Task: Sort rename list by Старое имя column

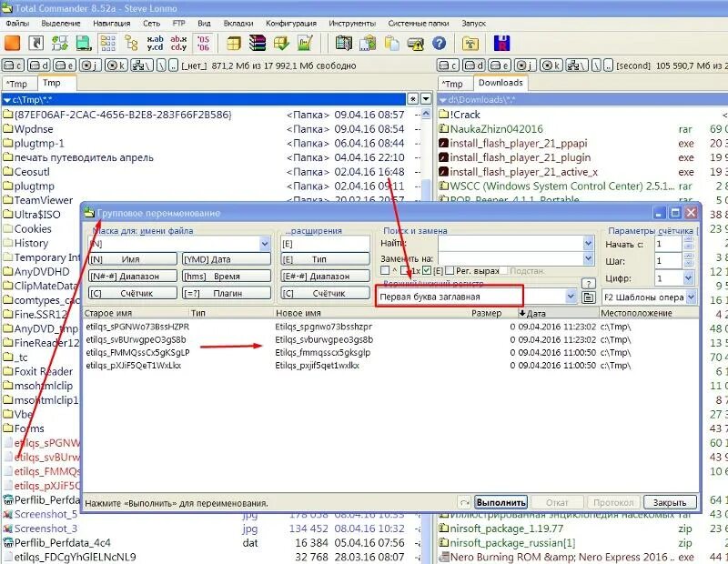Action: (136, 313)
